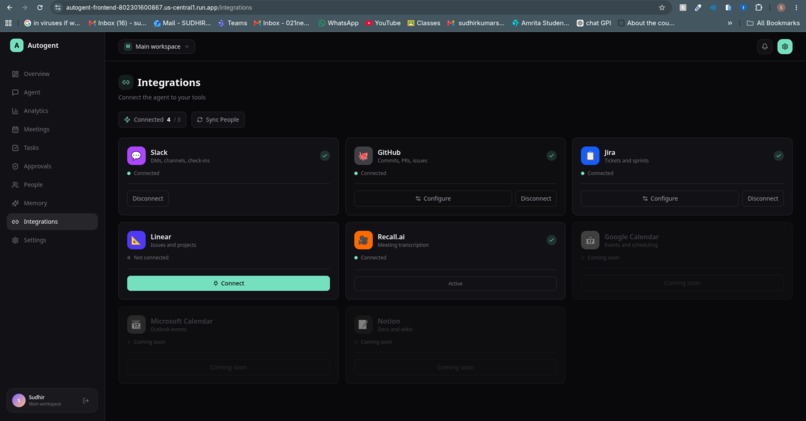Expand the Main workspace dropdown
The height and width of the screenshot is (421, 806).
click(x=157, y=46)
